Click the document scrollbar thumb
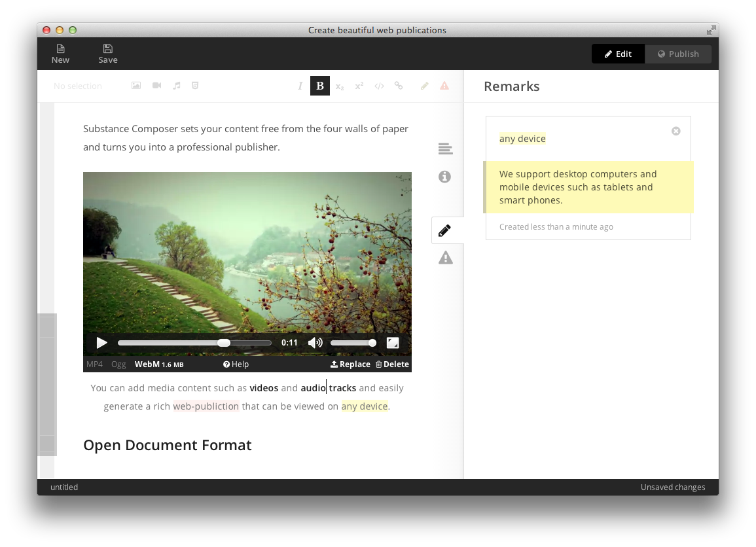 coord(47,385)
